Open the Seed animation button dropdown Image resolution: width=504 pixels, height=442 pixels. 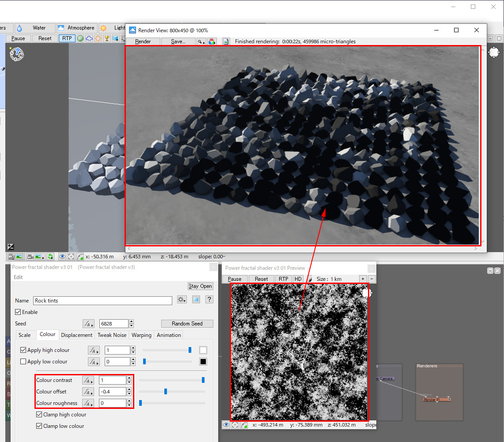tap(88, 324)
